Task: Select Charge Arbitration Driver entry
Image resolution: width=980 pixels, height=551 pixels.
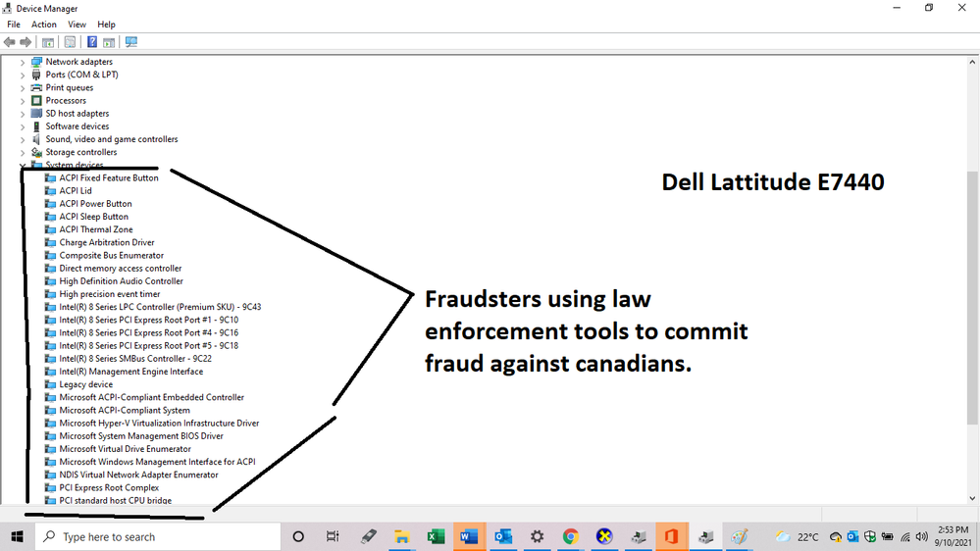Action: (107, 242)
